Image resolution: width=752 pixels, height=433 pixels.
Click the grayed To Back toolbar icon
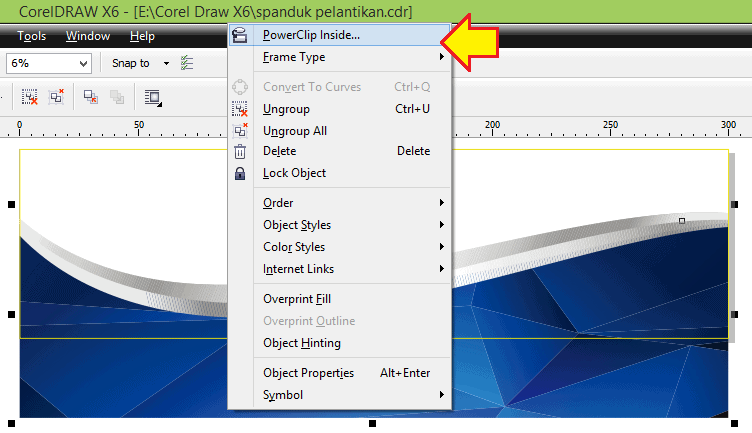117,97
